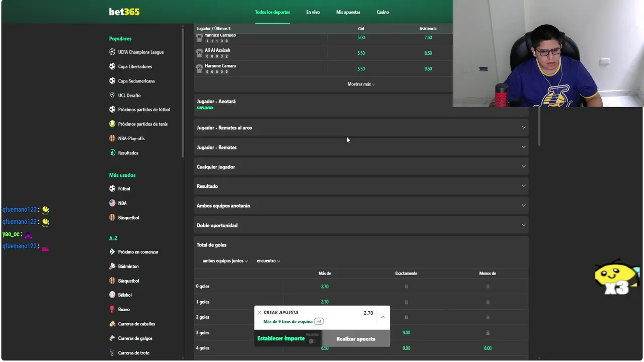Open the encuentro period dropdown
The image size is (644, 362).
tap(268, 261)
